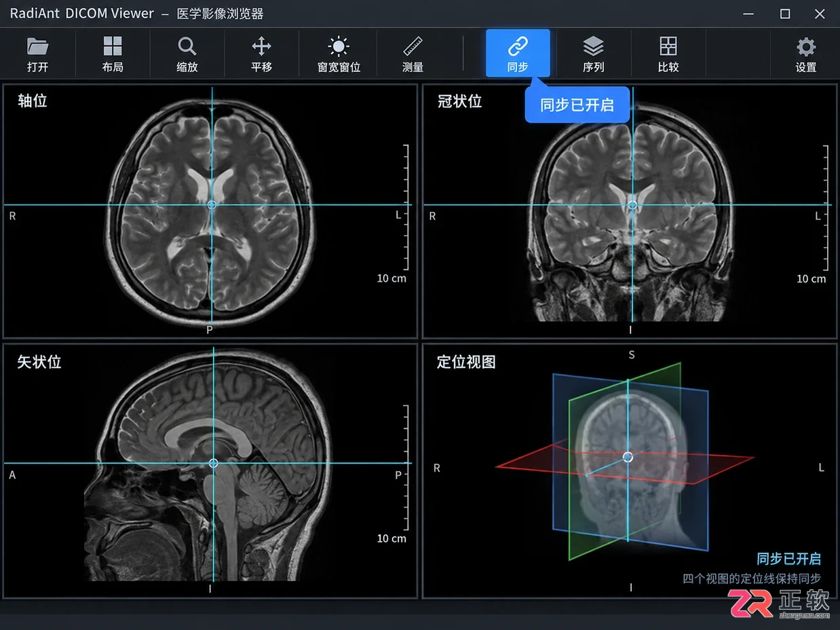Click the 冠状位 view label
The height and width of the screenshot is (630, 840).
click(x=459, y=101)
